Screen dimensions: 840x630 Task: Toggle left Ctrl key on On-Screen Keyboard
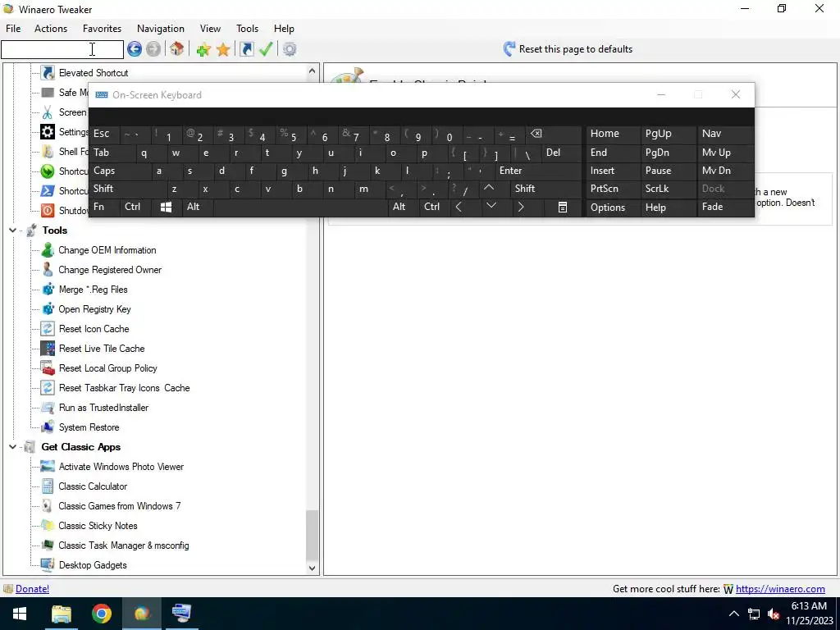(136, 207)
